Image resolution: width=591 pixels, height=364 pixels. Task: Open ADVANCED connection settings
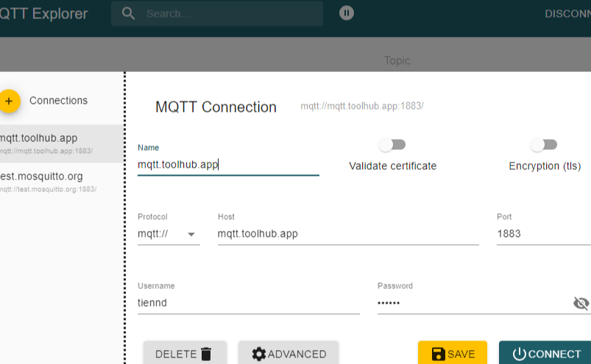(x=289, y=354)
